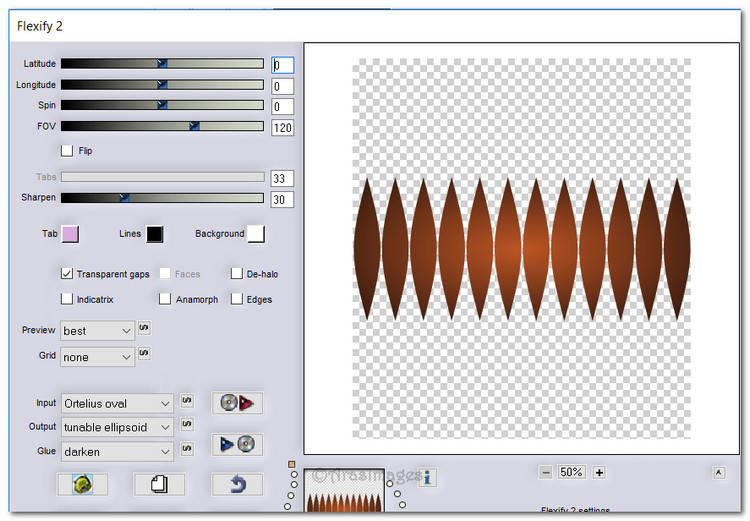This screenshot has width=750, height=521.
Task: Click the small icon beside Input dropdown
Action: [x=186, y=402]
